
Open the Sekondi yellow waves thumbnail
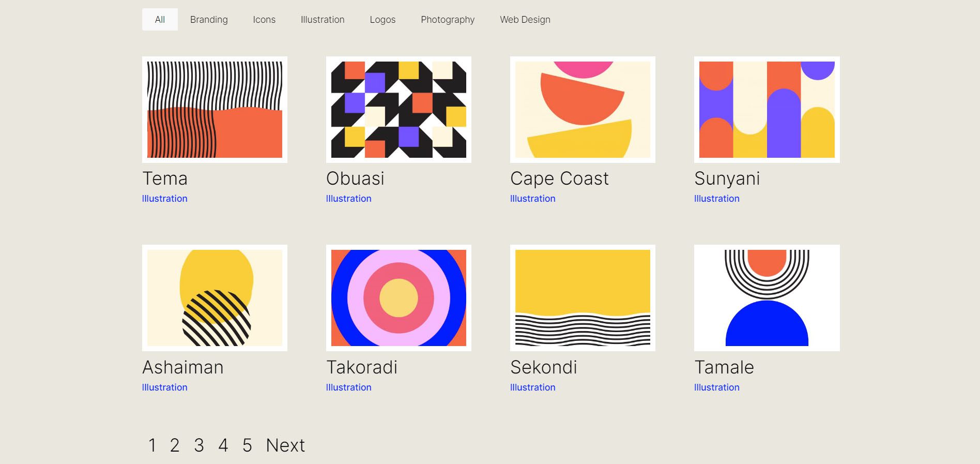[583, 298]
